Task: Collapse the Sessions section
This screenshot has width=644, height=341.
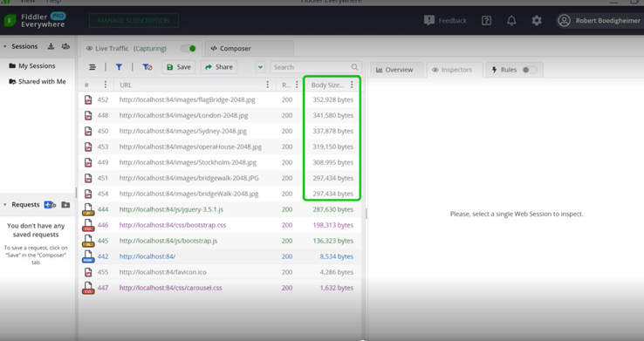Action: point(5,46)
